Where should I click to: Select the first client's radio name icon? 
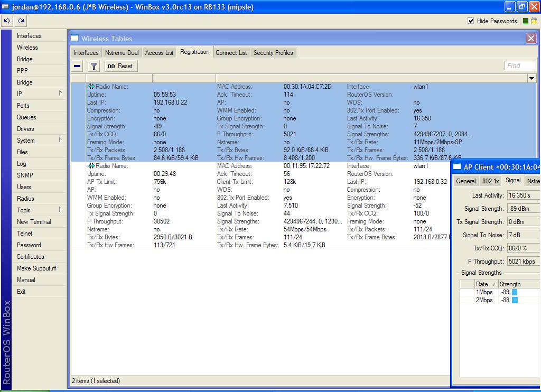(91, 87)
